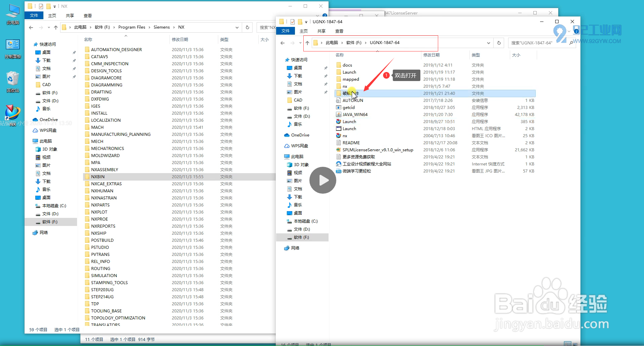Select the 更多资源免费获取 text document

[x=358, y=157]
